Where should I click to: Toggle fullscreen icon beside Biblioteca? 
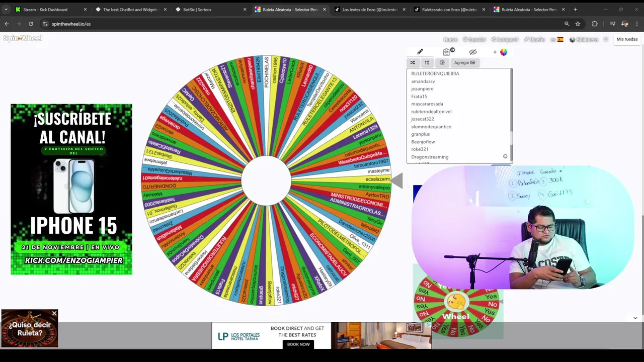(606, 39)
